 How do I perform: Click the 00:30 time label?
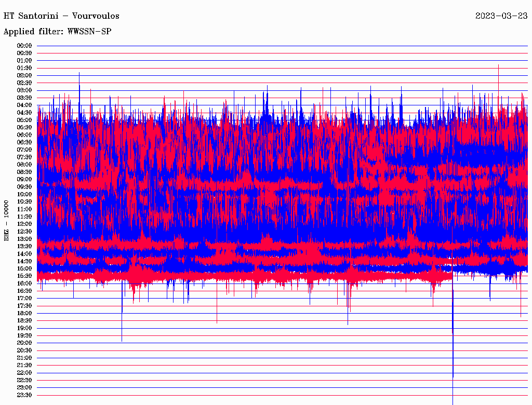[24, 53]
